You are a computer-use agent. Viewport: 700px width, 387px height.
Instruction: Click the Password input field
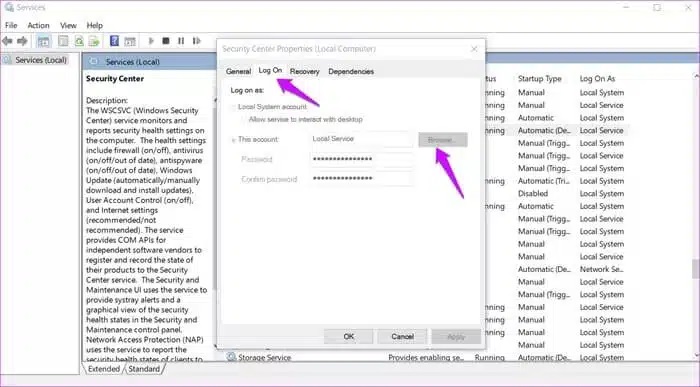coord(361,159)
